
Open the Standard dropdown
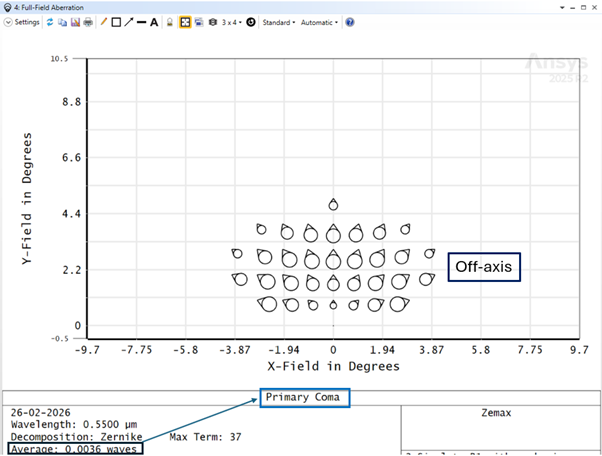278,22
